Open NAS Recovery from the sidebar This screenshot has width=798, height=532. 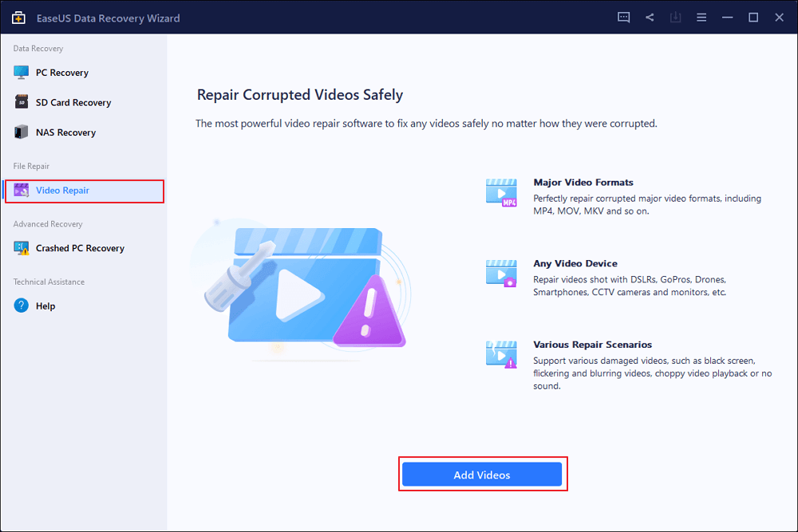[x=84, y=132]
